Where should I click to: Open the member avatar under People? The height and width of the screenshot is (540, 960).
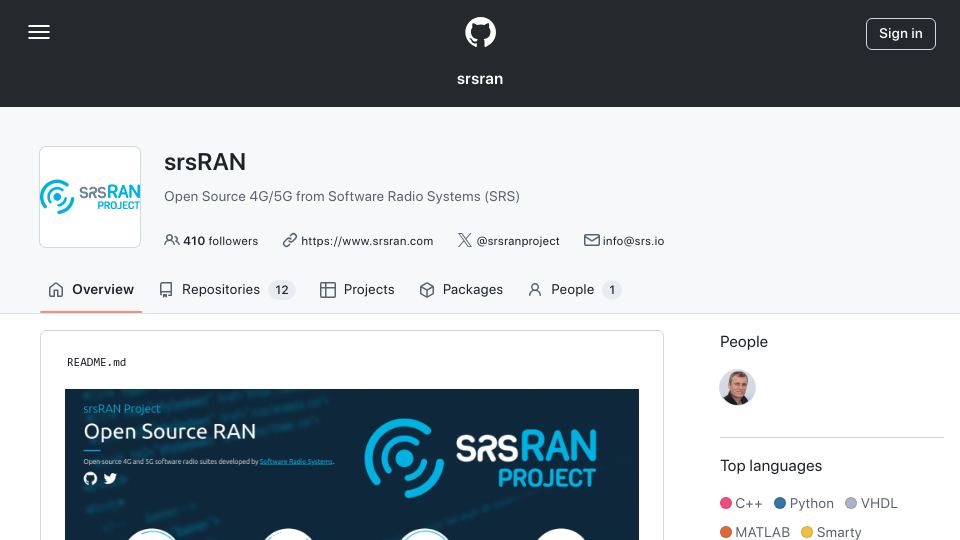(x=737, y=388)
